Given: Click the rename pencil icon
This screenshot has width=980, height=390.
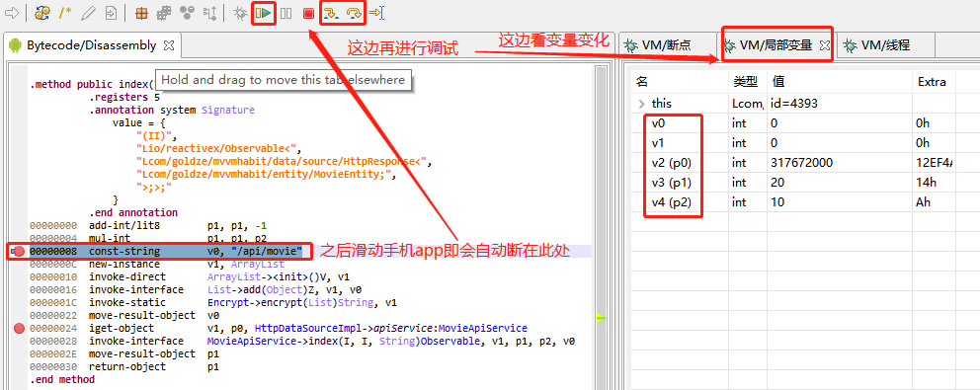Looking at the screenshot, I should pyautogui.click(x=88, y=13).
